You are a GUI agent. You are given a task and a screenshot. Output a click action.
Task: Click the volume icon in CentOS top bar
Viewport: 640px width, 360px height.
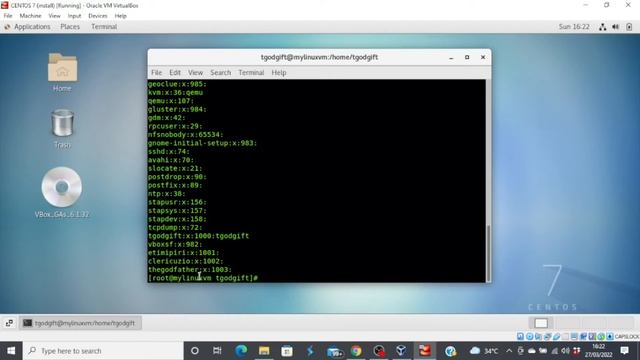(x=616, y=27)
